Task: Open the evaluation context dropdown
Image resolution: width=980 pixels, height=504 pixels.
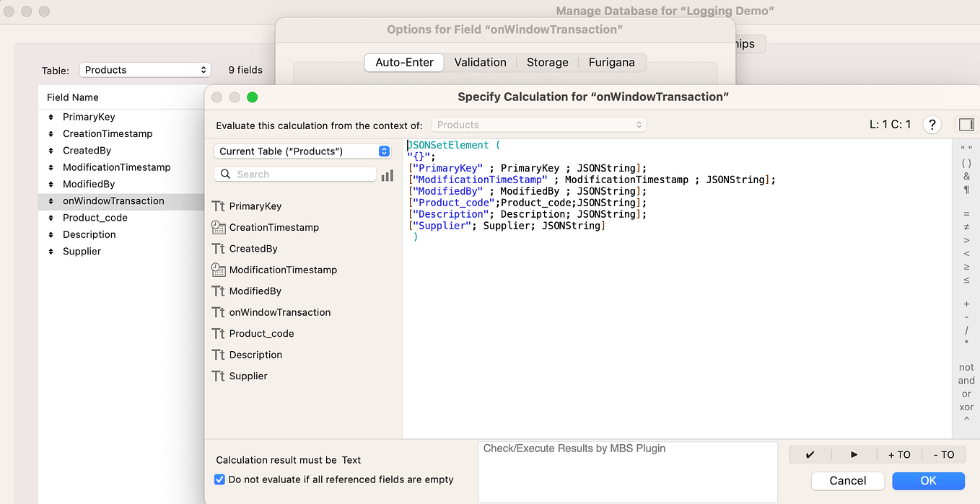Action: coord(538,124)
